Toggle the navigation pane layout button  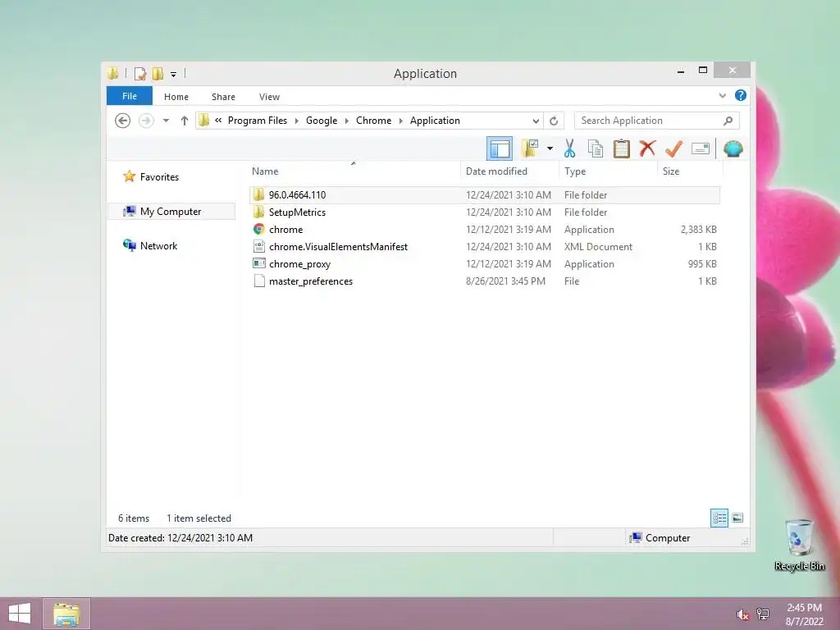click(x=500, y=148)
